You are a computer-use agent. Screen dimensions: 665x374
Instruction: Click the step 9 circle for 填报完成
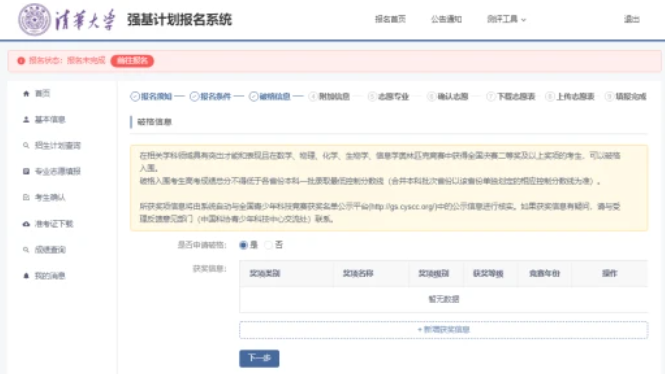coord(609,97)
